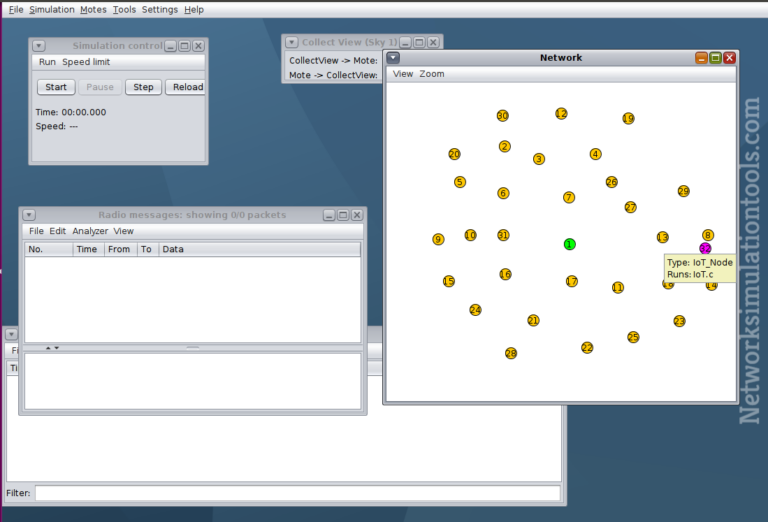Screen dimensions: 768x522
Task: Open the Network window system menu arrow
Action: (x=393, y=58)
